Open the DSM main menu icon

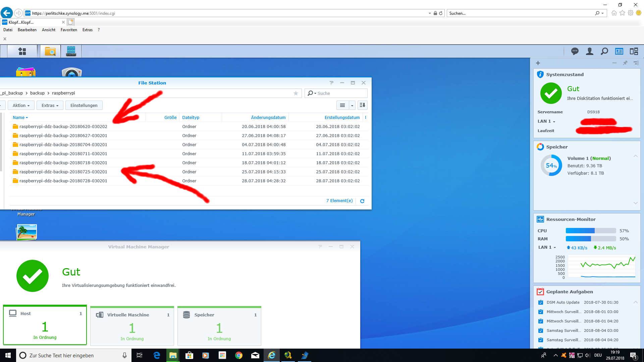pos(22,51)
